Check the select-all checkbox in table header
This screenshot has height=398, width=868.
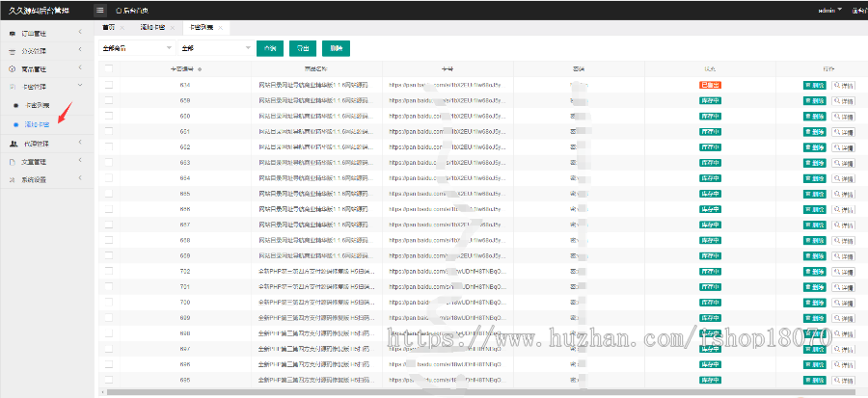pos(108,69)
